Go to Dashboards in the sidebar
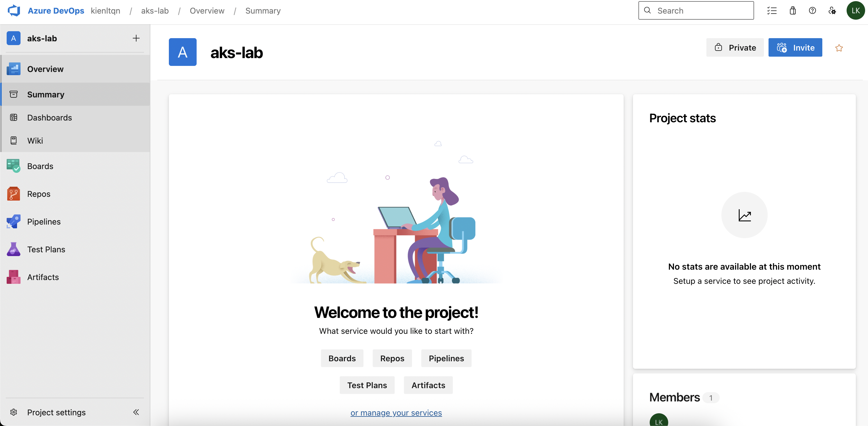 point(75,118)
